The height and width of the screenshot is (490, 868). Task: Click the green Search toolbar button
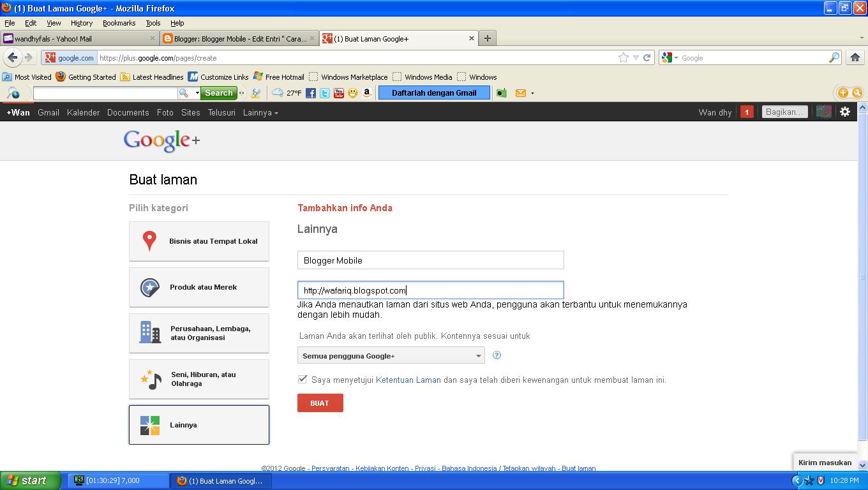tap(219, 93)
